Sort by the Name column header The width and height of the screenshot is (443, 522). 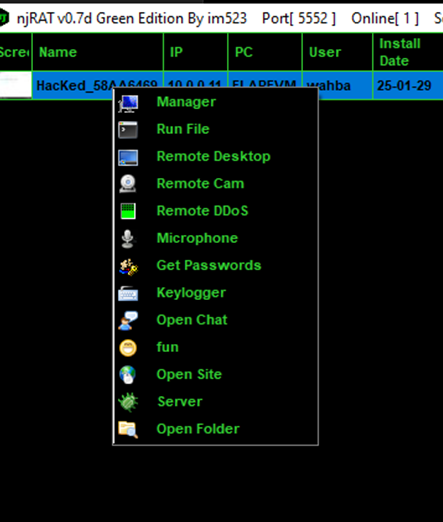click(98, 52)
